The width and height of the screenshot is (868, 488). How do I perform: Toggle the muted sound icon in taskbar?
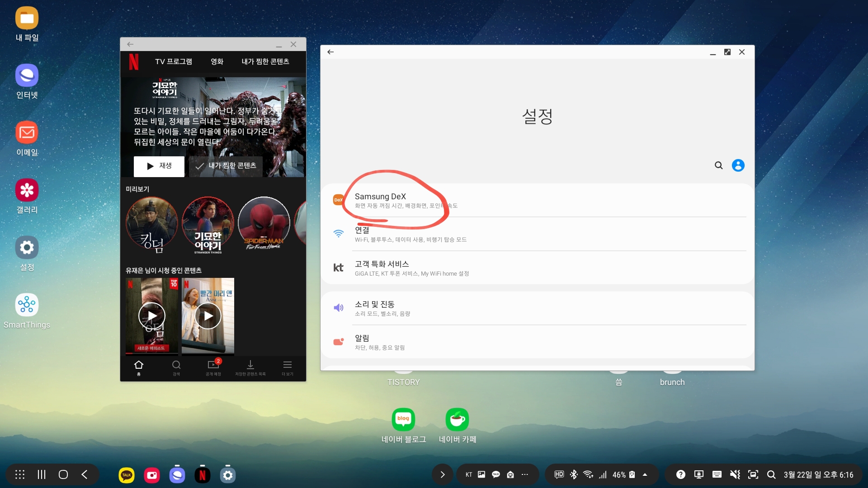[735, 474]
